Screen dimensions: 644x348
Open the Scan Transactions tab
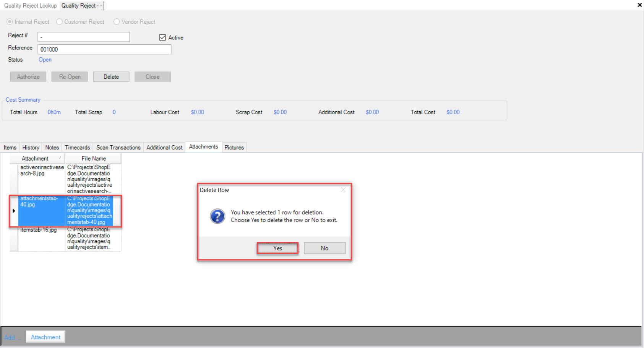[x=118, y=148]
